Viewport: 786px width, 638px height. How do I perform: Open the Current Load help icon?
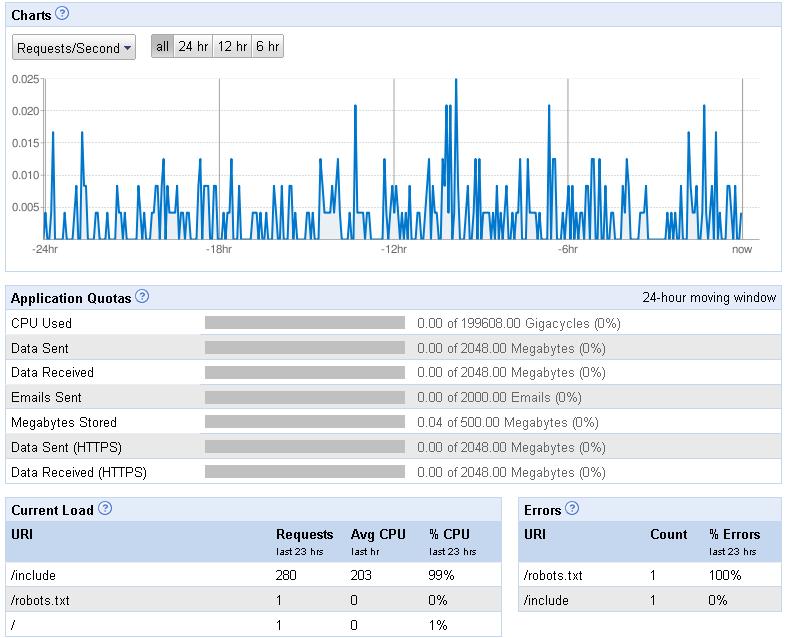[x=105, y=508]
